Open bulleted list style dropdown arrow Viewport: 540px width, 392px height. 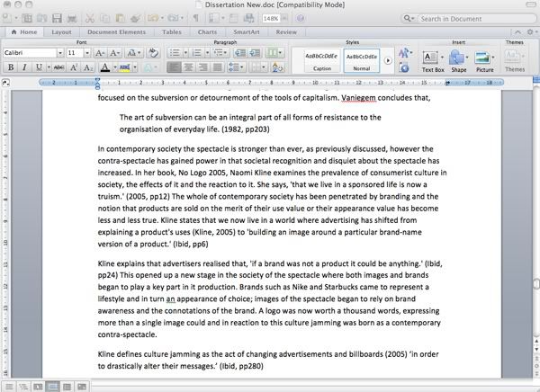[185, 53]
